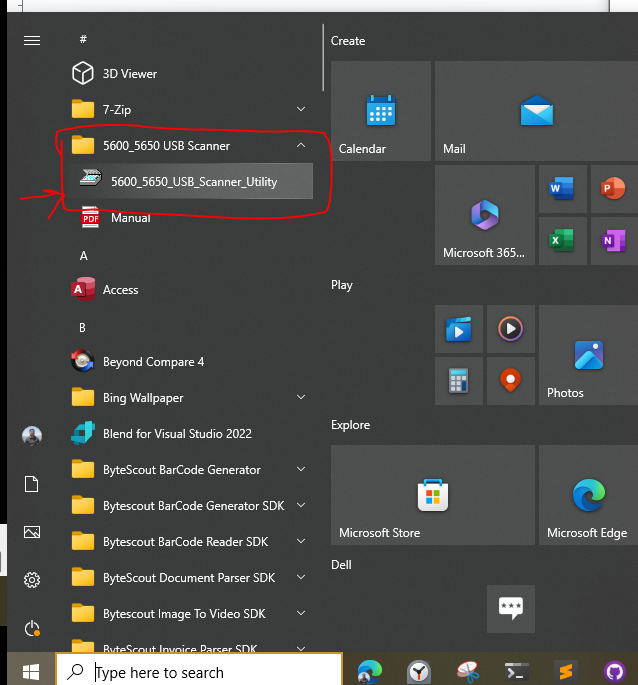Expand Bytescout BarCode Reader SDK chevron
Screen dimensions: 638x685
[x=301, y=541]
